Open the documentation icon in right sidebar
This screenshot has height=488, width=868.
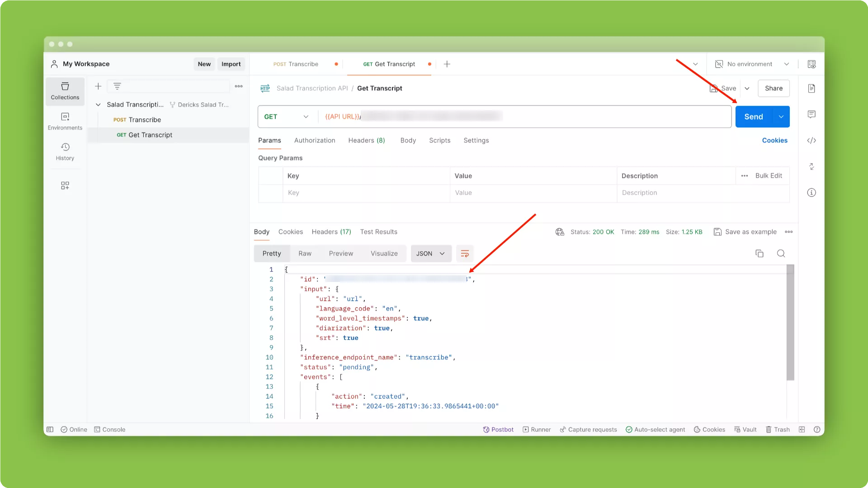(x=811, y=89)
